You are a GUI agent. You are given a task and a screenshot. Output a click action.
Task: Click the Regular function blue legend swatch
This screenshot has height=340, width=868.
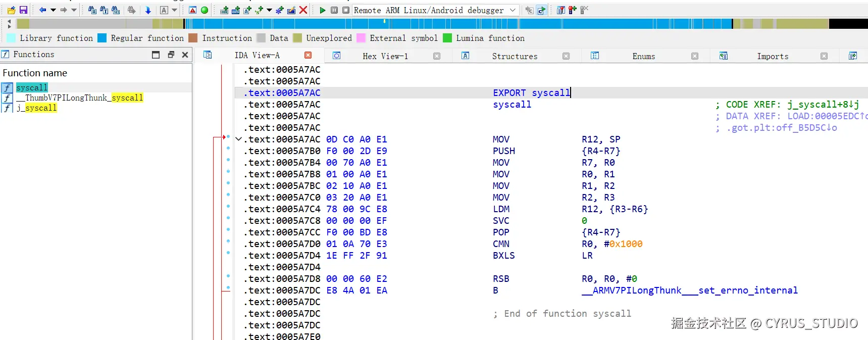[102, 38]
